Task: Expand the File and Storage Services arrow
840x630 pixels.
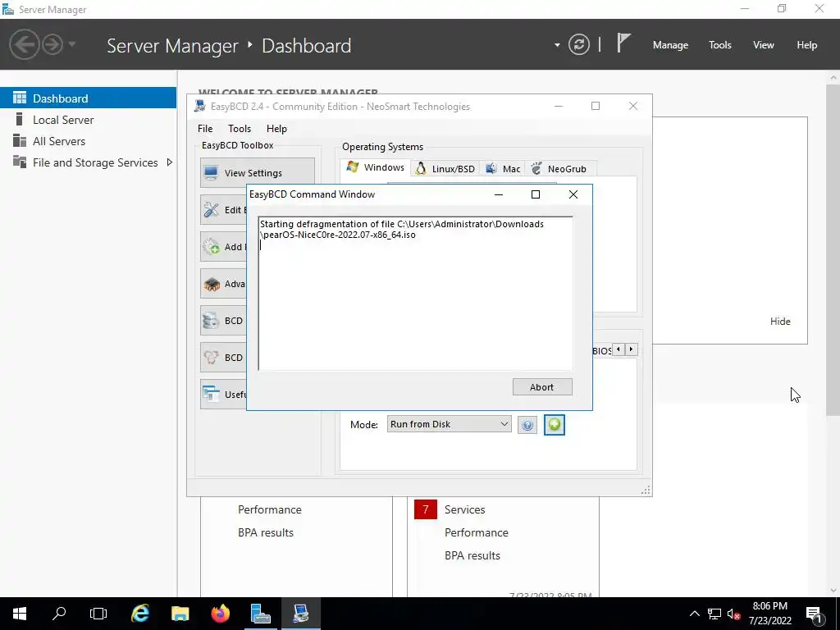Action: [x=169, y=162]
